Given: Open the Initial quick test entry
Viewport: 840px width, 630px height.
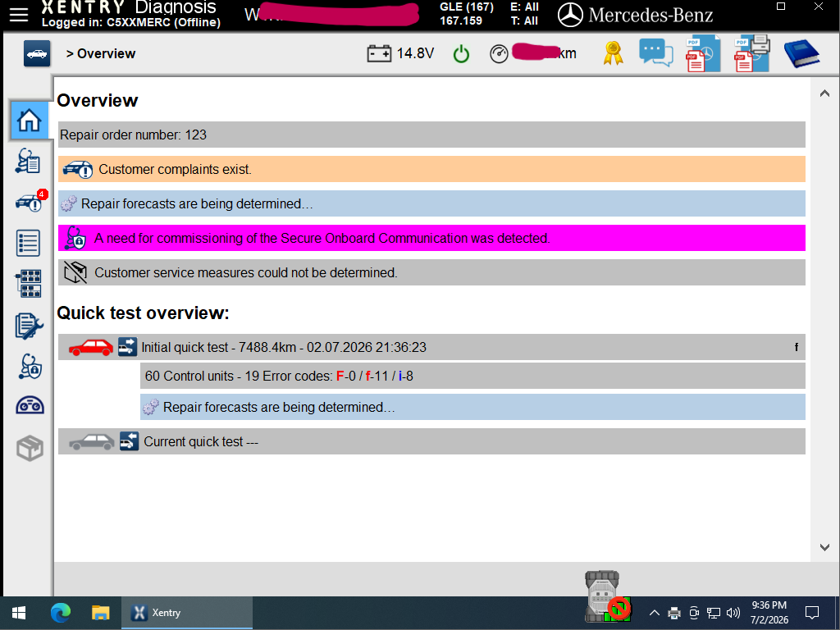Looking at the screenshot, I should [431, 347].
